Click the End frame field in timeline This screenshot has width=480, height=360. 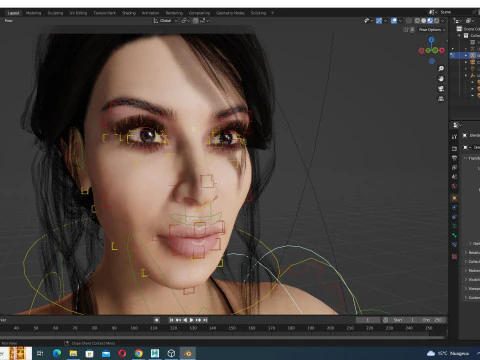[x=432, y=320]
